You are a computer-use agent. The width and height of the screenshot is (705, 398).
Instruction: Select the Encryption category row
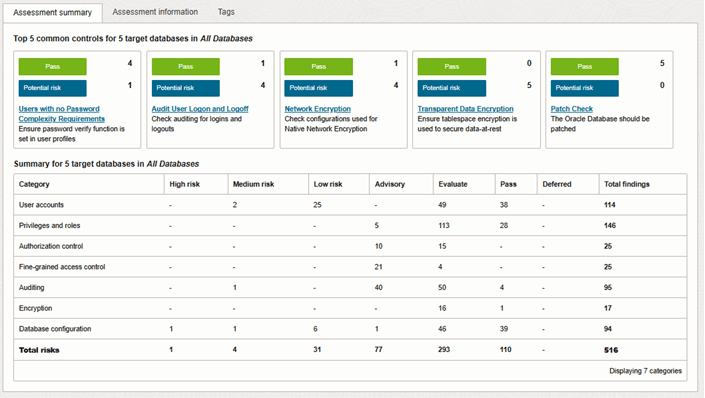click(350, 308)
